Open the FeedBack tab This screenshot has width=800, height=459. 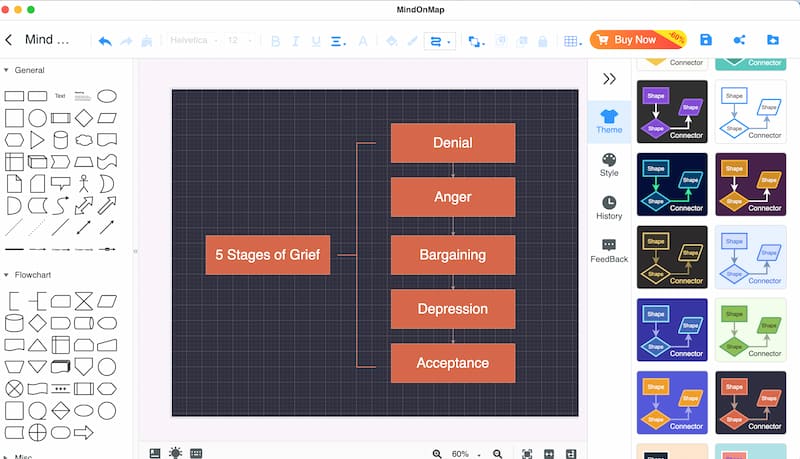pos(609,251)
